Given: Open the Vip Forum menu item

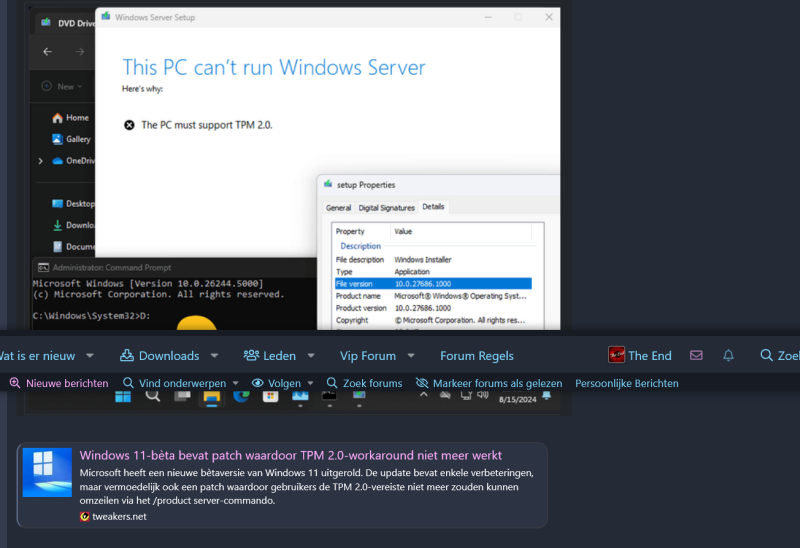Looking at the screenshot, I should [x=368, y=356].
